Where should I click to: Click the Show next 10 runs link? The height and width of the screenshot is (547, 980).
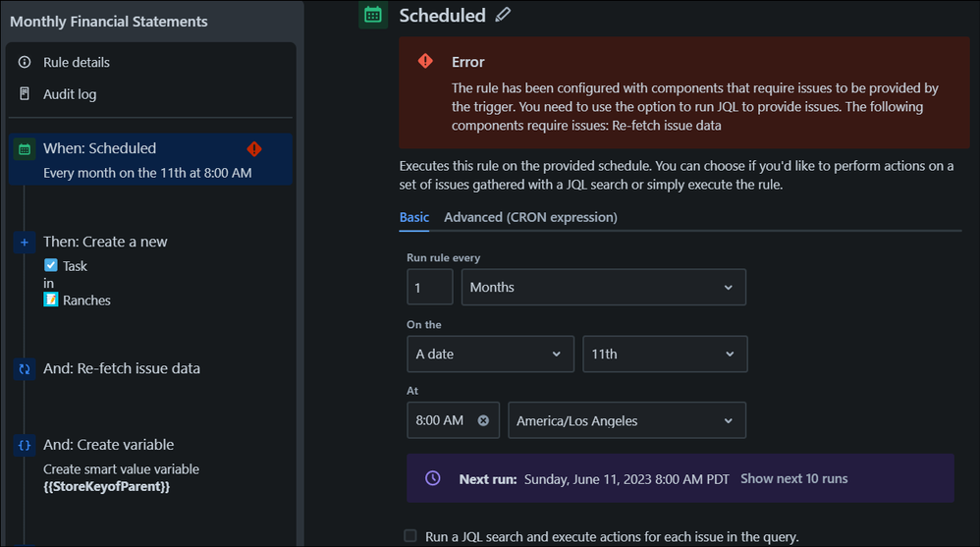click(x=793, y=478)
